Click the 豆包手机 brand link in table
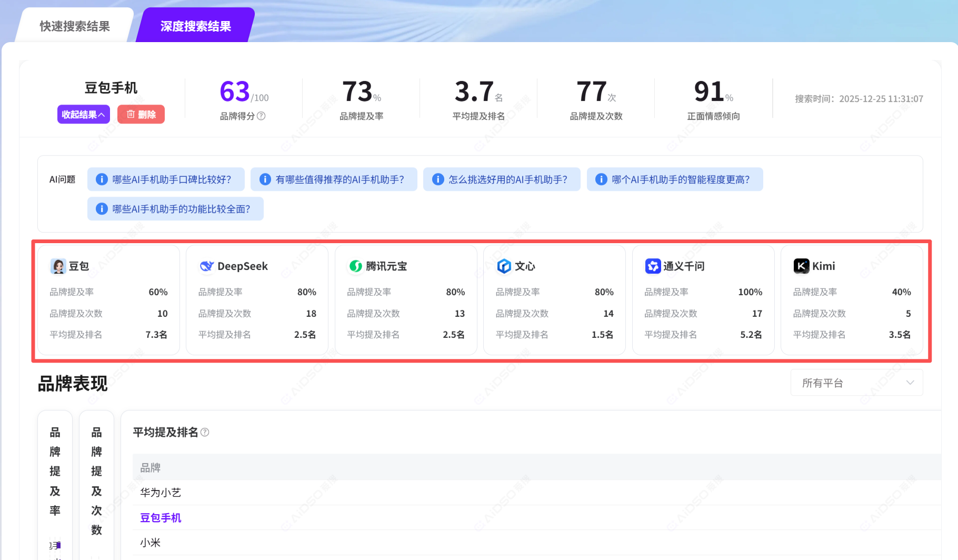Viewport: 958px width, 560px height. [x=161, y=518]
